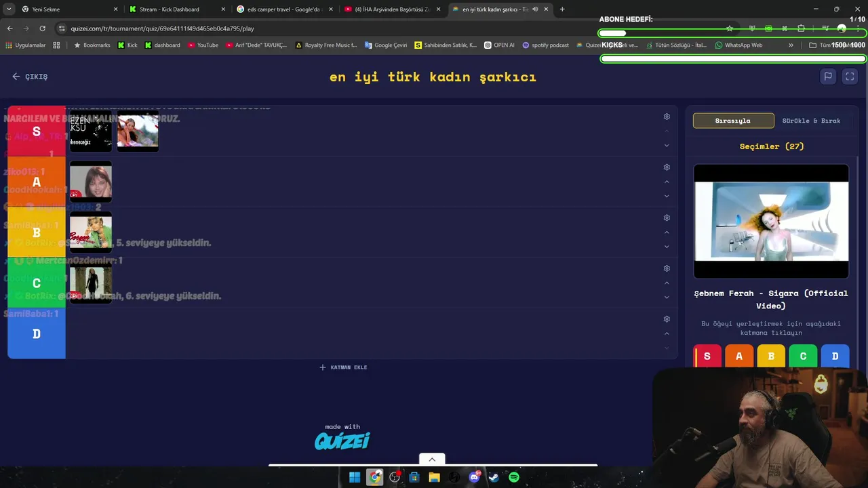Screen dimensions: 868x488
Task: Select the Sırasıyla mode
Action: click(733, 121)
